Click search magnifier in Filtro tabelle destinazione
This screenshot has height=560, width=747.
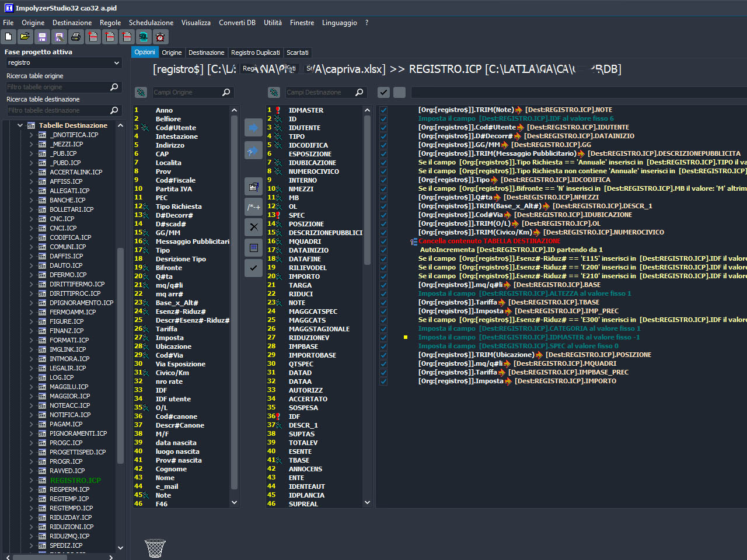[x=114, y=110]
